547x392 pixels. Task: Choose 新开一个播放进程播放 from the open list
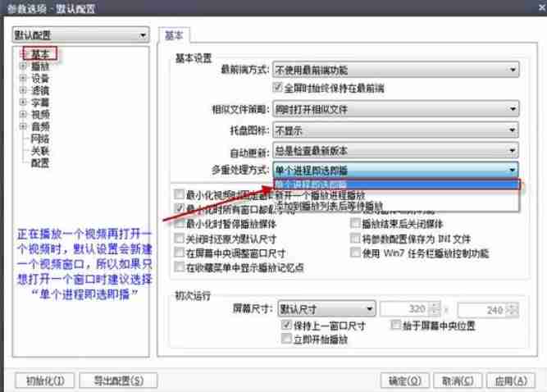tap(396, 195)
